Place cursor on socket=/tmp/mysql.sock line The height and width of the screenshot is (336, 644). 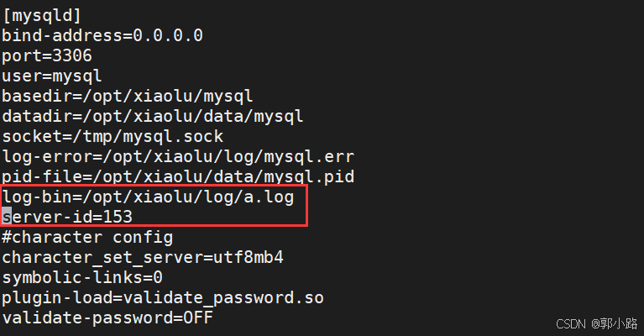click(113, 136)
